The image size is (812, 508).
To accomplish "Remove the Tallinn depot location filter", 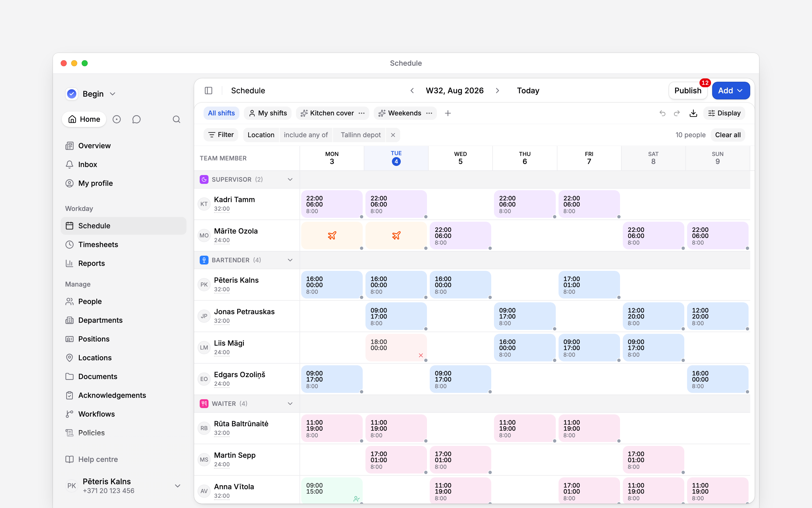I will [x=393, y=135].
